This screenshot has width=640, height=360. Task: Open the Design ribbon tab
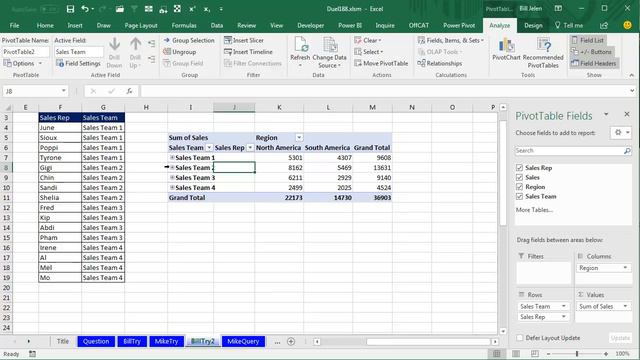point(533,25)
